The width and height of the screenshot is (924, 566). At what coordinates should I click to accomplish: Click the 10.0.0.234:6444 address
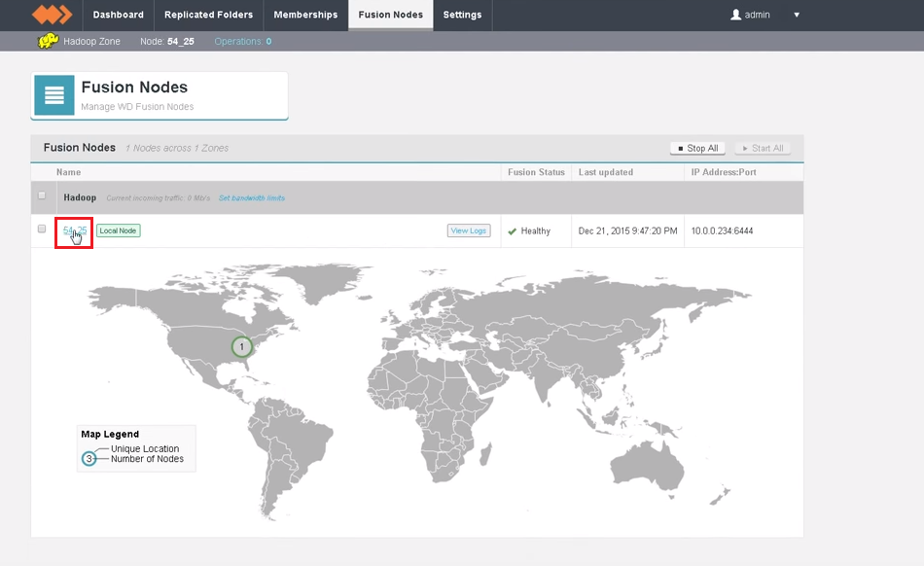pos(722,230)
